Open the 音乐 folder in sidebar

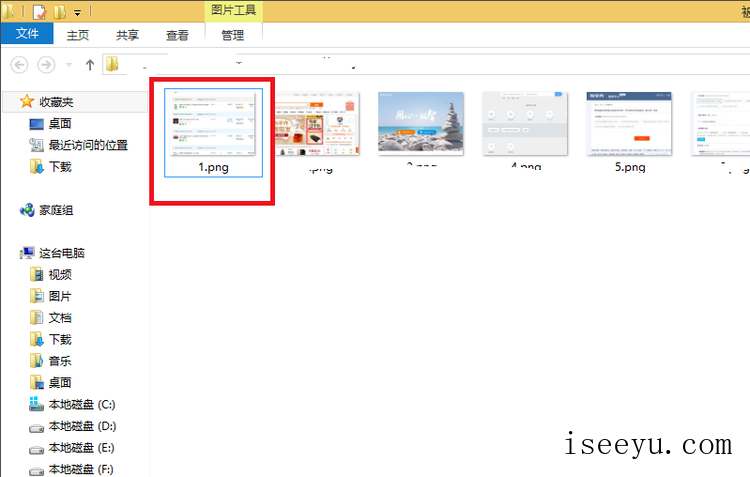point(60,361)
